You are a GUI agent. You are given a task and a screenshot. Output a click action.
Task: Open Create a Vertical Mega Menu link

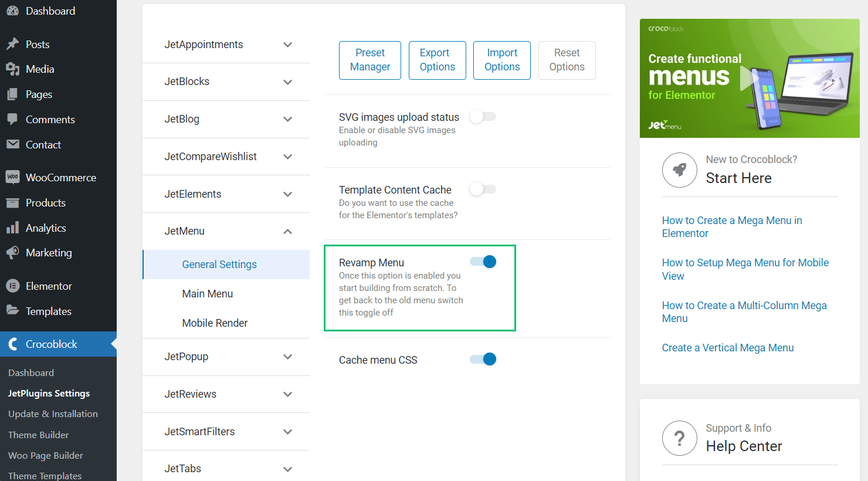tap(728, 348)
